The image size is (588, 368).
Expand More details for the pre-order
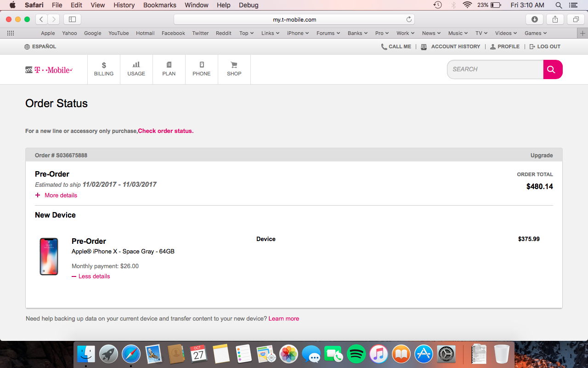(x=56, y=195)
